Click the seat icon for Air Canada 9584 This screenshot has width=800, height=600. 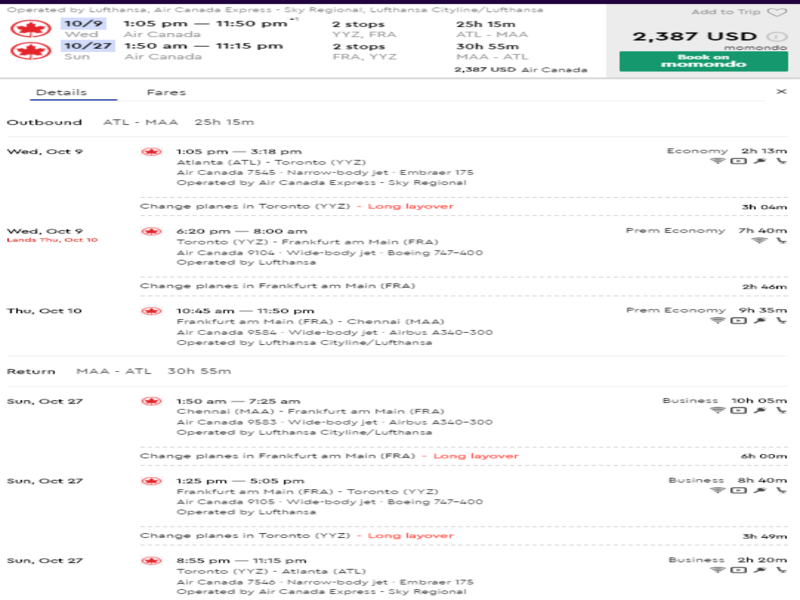click(781, 320)
